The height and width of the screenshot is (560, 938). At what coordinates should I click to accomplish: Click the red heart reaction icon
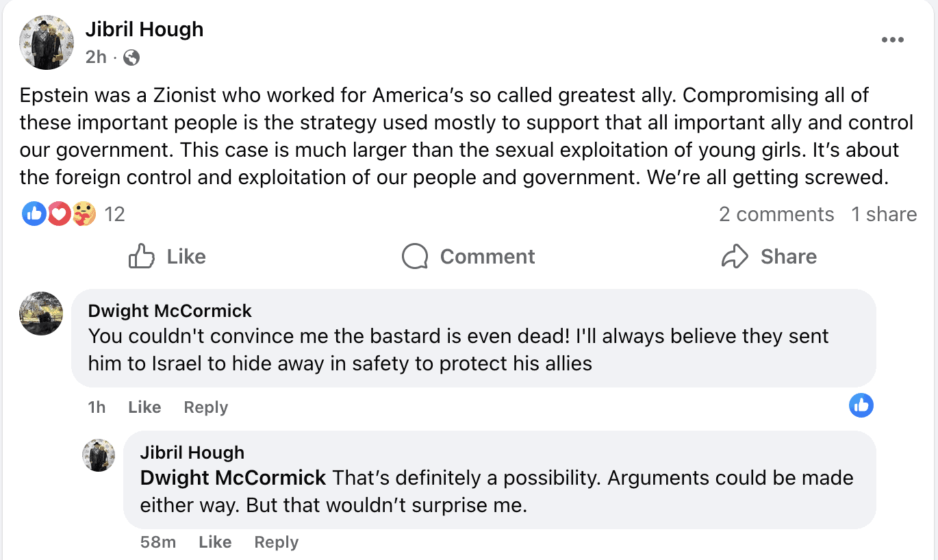point(59,214)
